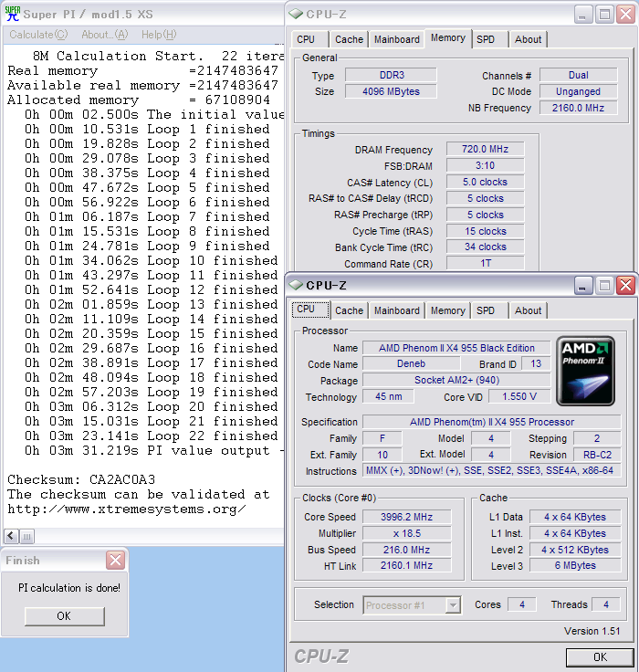Click the DRAM Frequency value 720.0 MHz
The height and width of the screenshot is (672, 639).
pos(485,149)
